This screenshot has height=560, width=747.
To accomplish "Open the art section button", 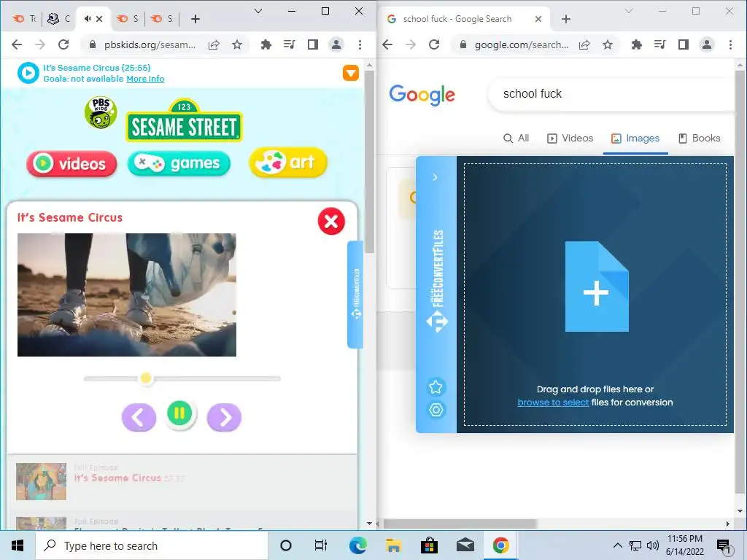I will point(287,163).
